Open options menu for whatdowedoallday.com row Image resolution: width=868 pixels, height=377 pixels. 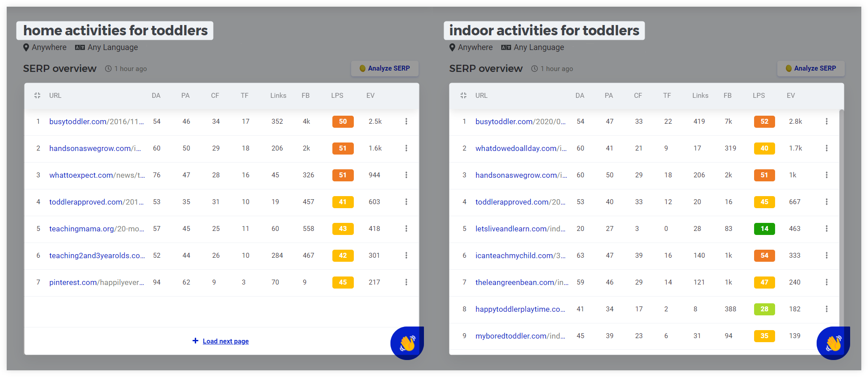tap(826, 148)
